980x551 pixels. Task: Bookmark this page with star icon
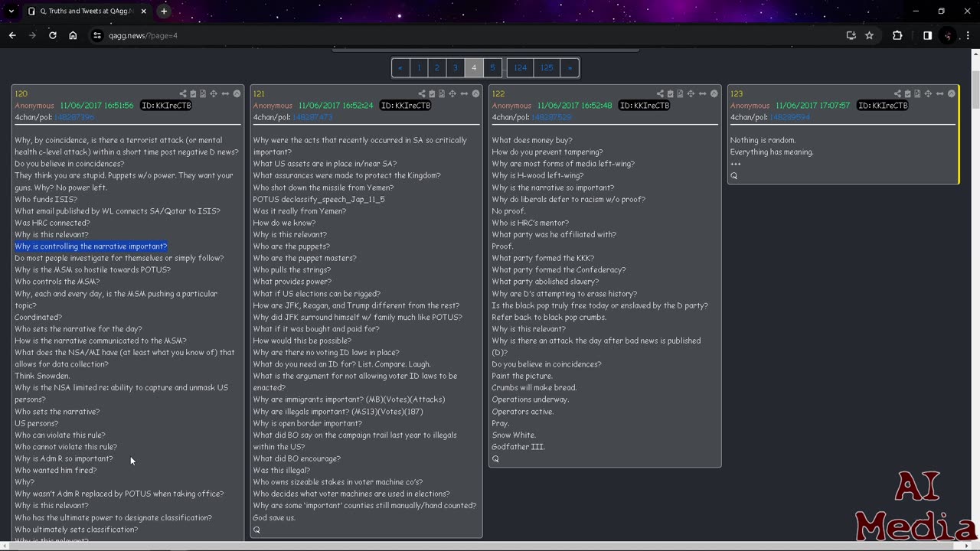click(869, 35)
